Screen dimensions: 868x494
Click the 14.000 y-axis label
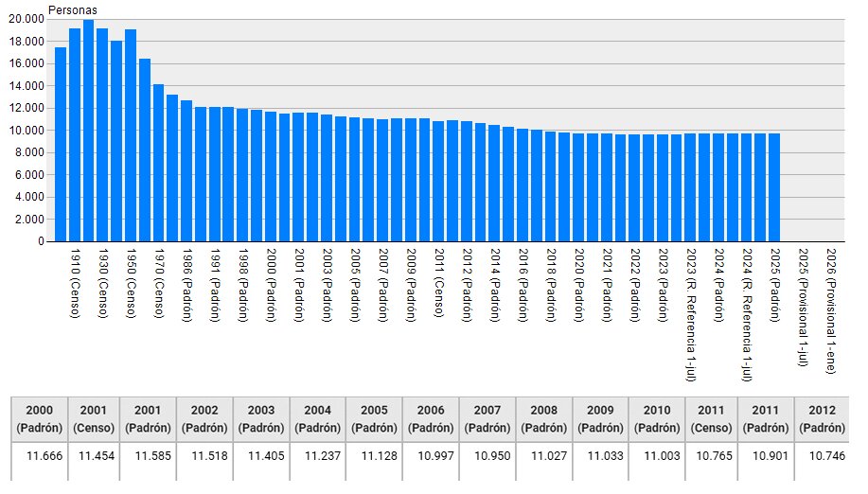click(27, 86)
